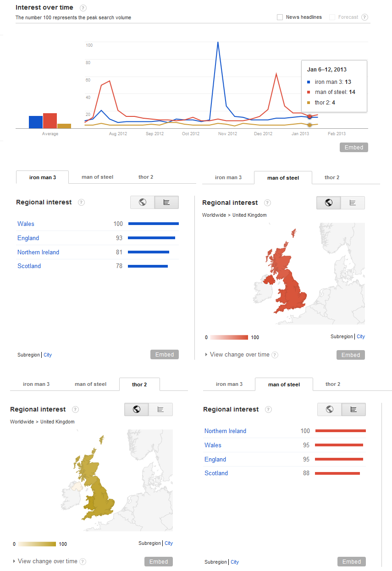392x571 pixels.
Task: Switch to iron man 3 tab in bottom-right panel
Action: pos(229,384)
